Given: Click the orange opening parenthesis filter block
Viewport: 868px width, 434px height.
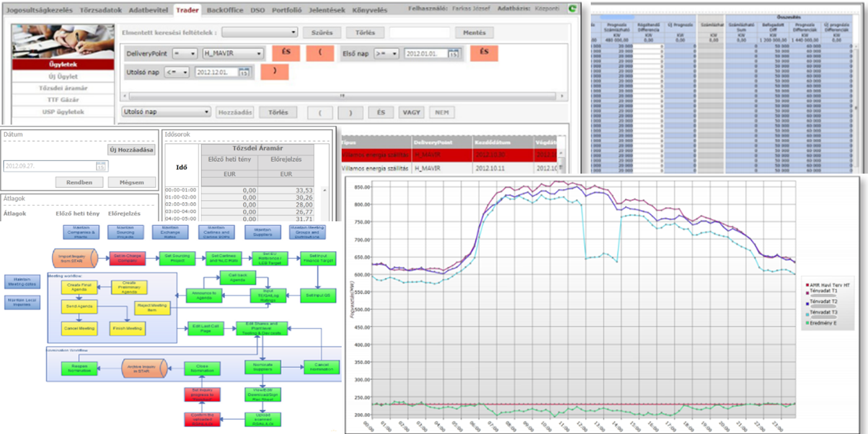Looking at the screenshot, I should [320, 53].
